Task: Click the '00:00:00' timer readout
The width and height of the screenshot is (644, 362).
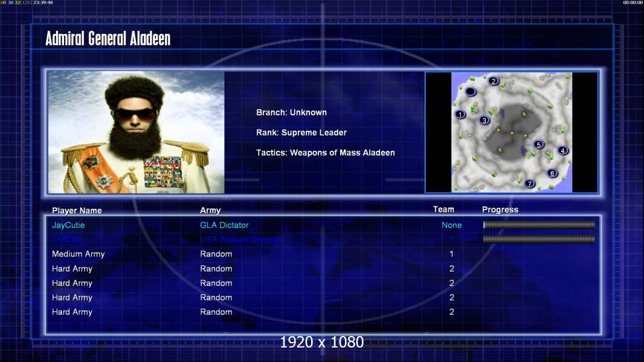Action: (633, 2)
